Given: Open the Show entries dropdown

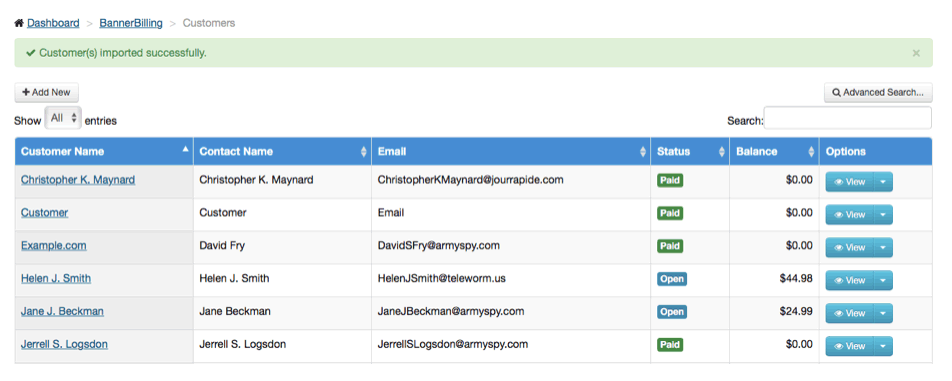Looking at the screenshot, I should click(63, 118).
